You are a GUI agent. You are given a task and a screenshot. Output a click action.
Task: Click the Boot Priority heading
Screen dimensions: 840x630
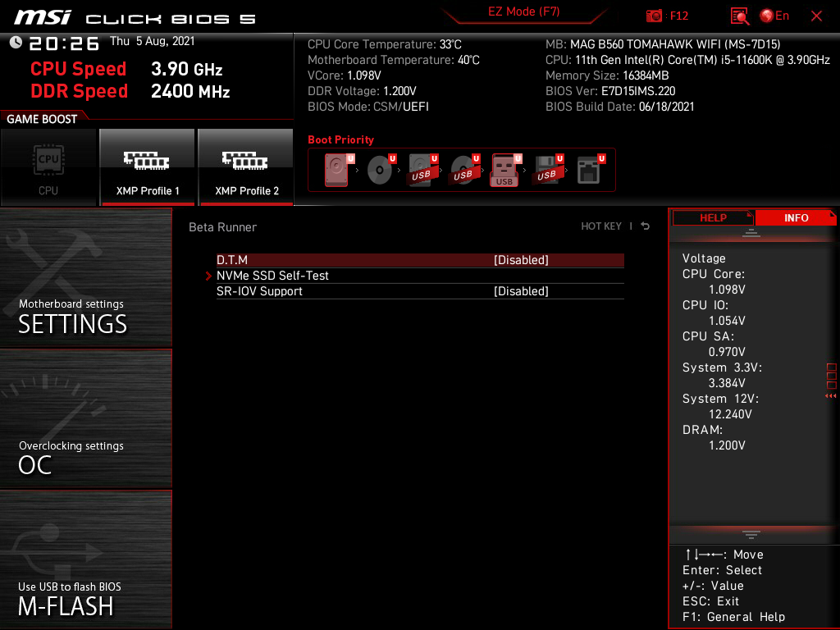[340, 139]
